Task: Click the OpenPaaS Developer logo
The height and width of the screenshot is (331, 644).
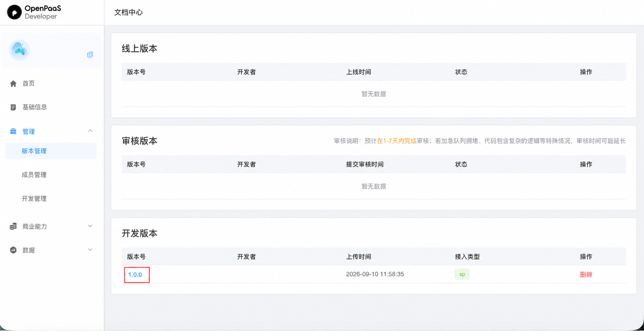Action: (x=34, y=12)
